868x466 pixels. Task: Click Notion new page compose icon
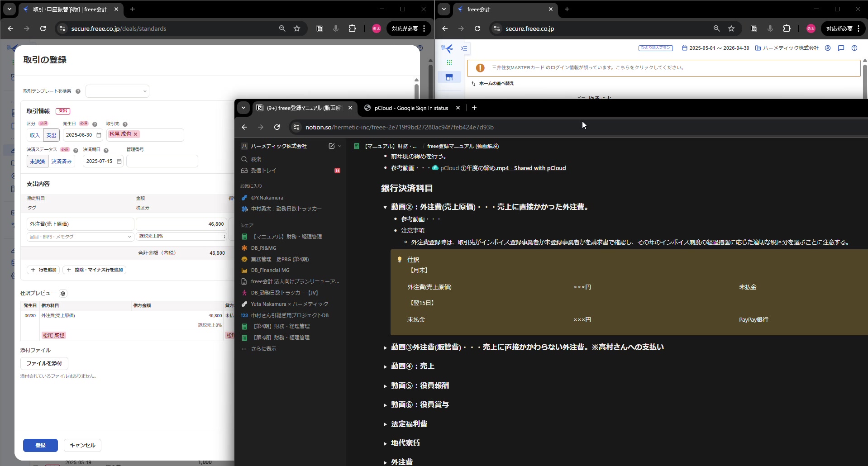click(x=331, y=146)
